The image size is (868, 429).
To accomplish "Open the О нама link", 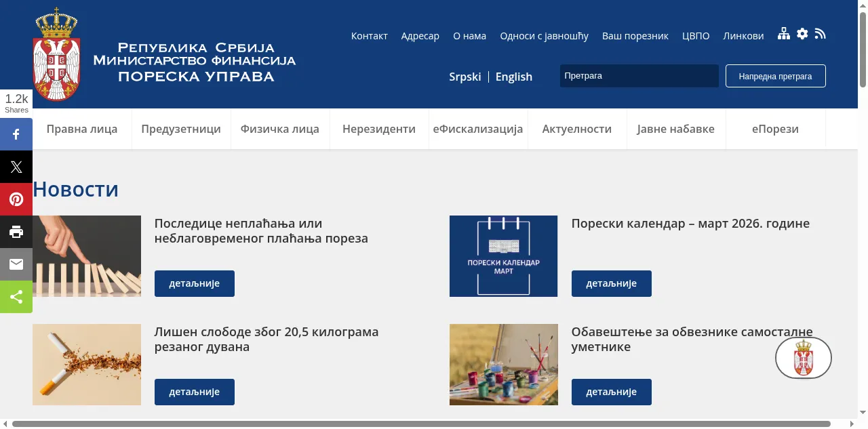I will [x=470, y=36].
